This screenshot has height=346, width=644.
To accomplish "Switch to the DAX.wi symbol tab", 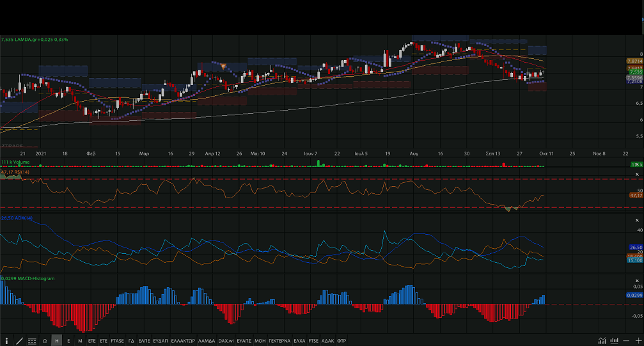I will [x=226, y=341].
